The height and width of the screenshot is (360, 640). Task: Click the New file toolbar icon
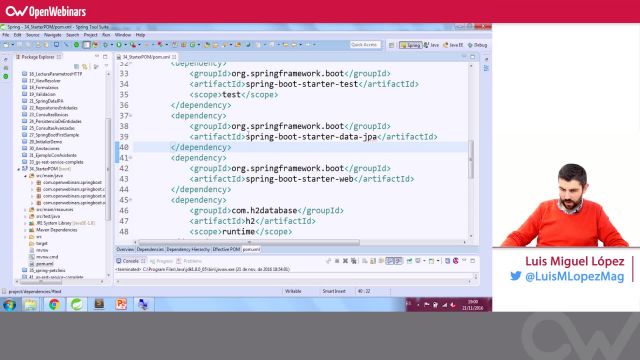[x=7, y=45]
